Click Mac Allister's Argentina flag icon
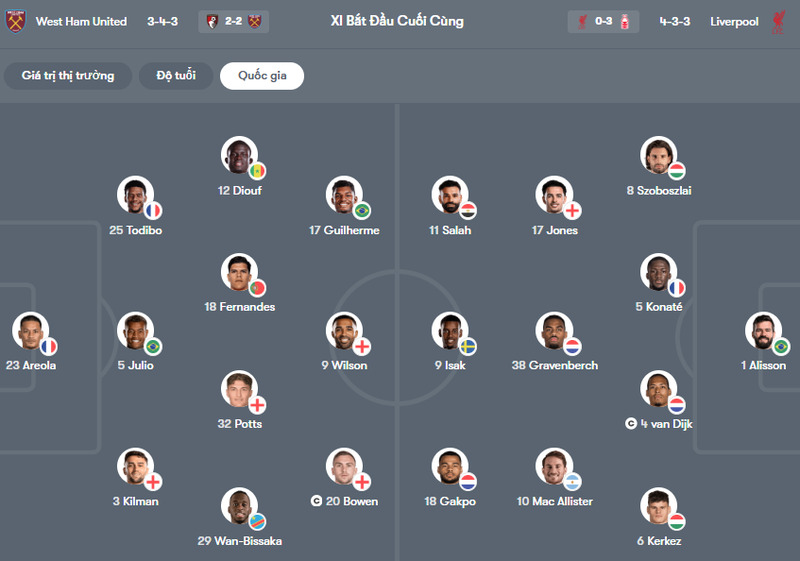The width and height of the screenshot is (800, 561). click(x=572, y=482)
